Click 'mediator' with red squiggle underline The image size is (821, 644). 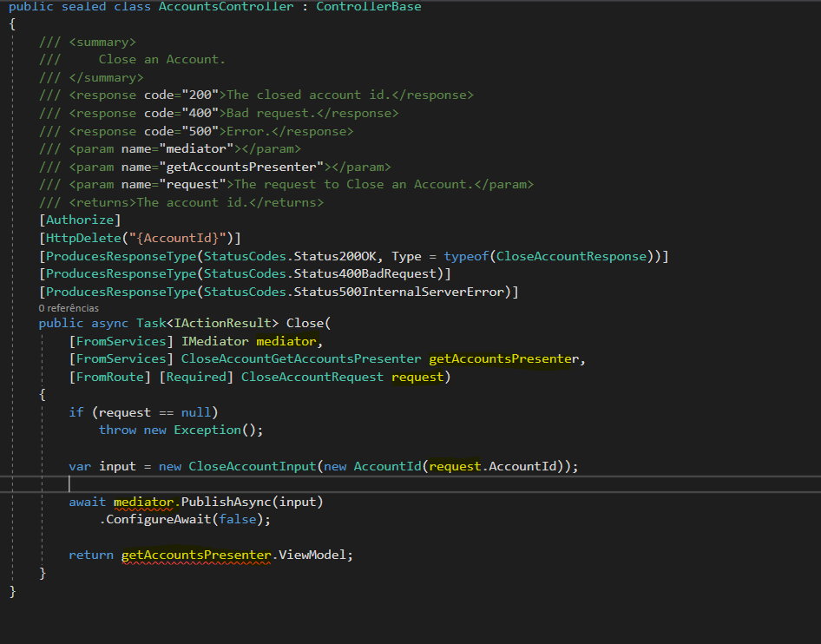(x=144, y=503)
